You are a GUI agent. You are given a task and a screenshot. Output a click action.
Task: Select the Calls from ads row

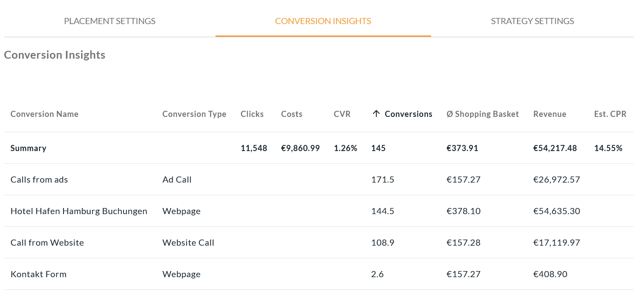pos(39,180)
